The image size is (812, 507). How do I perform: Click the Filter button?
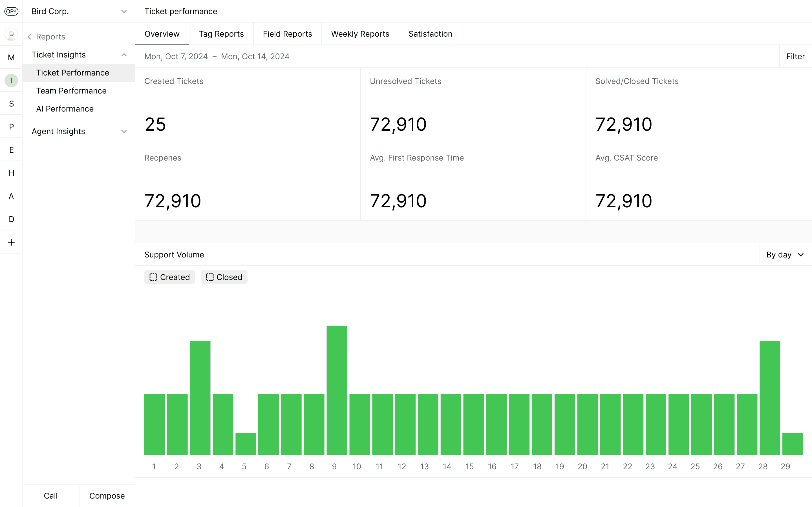pyautogui.click(x=797, y=56)
